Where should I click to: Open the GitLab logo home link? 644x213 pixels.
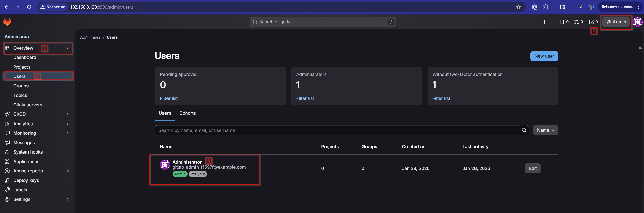pyautogui.click(x=7, y=22)
